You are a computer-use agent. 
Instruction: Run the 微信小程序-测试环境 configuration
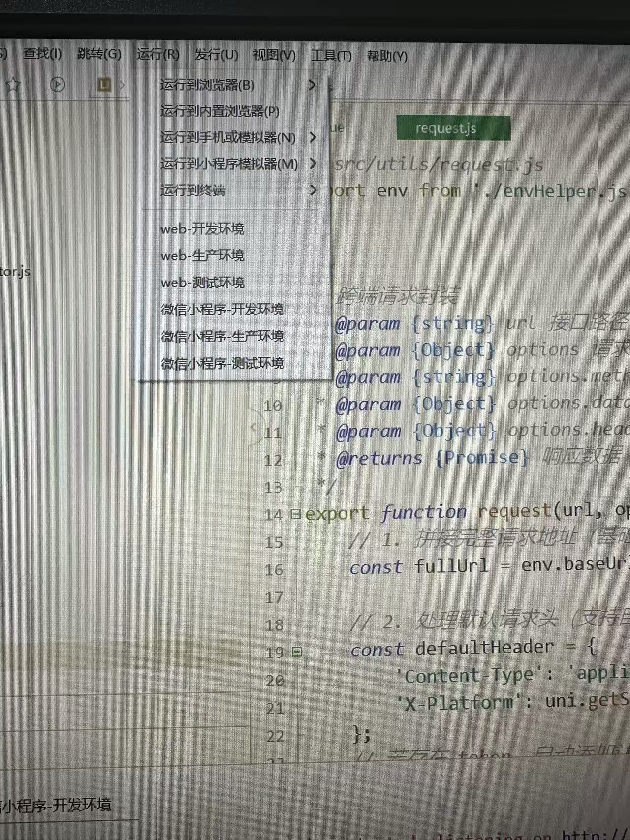click(x=222, y=363)
